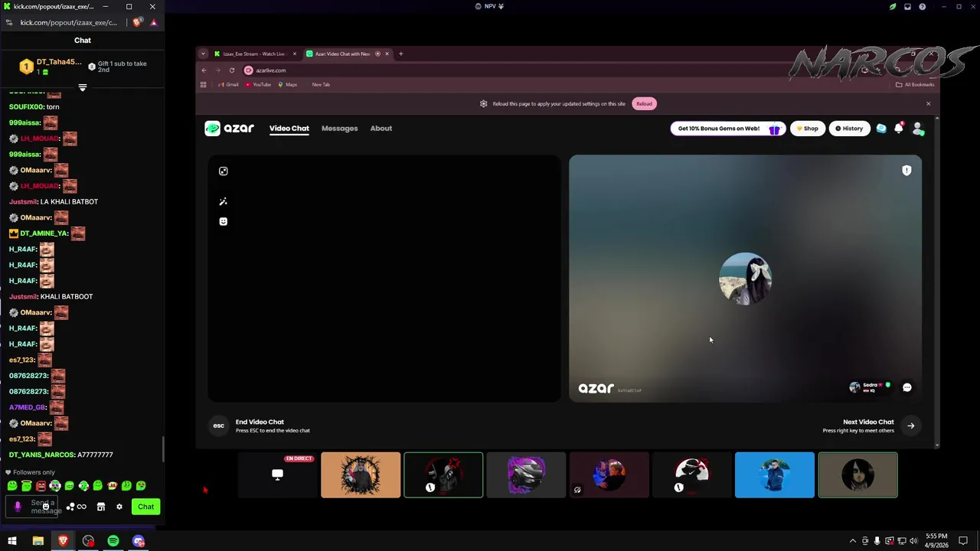Open Azar profile avatar icon
The width and height of the screenshot is (980, 551).
[x=918, y=129]
